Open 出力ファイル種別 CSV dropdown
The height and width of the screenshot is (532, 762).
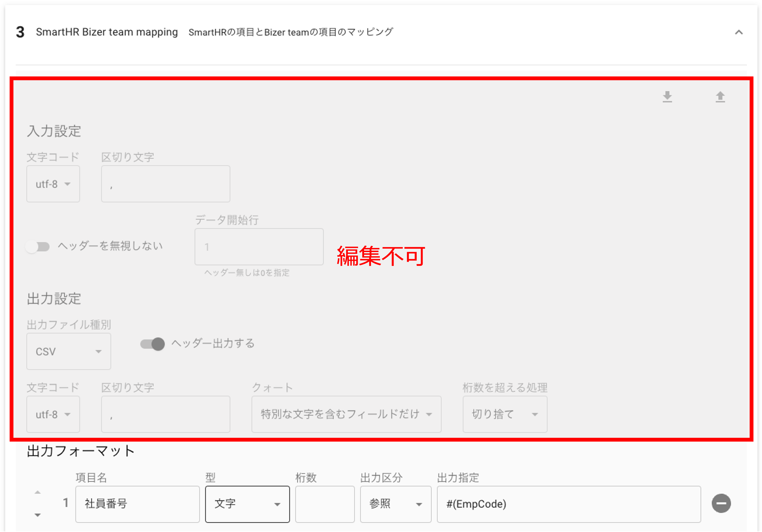69,351
